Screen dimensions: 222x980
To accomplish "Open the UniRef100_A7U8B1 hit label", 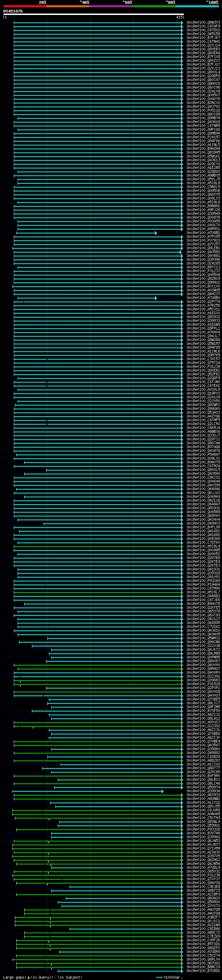I will tap(203, 233).
